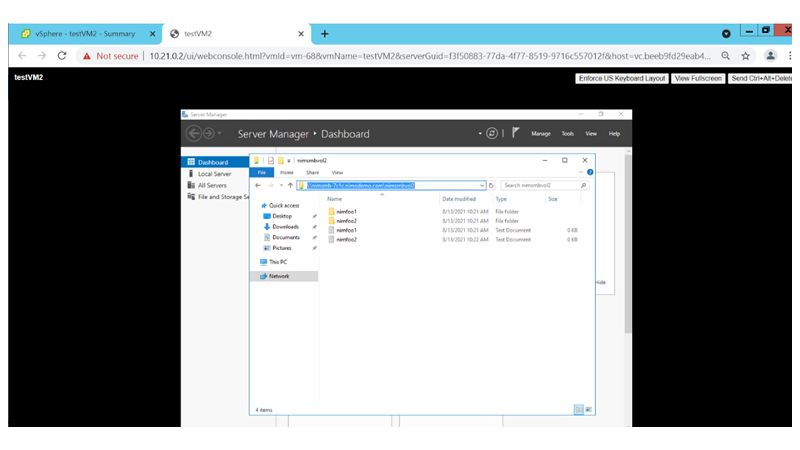800x450 pixels.
Task: Open the Server Manager Manage menu
Action: (541, 134)
